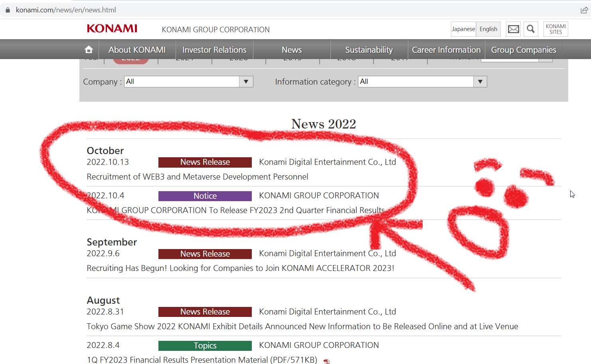Viewport: 591px width, 364px height.
Task: Click the date 2022.10.13
Action: tap(108, 162)
